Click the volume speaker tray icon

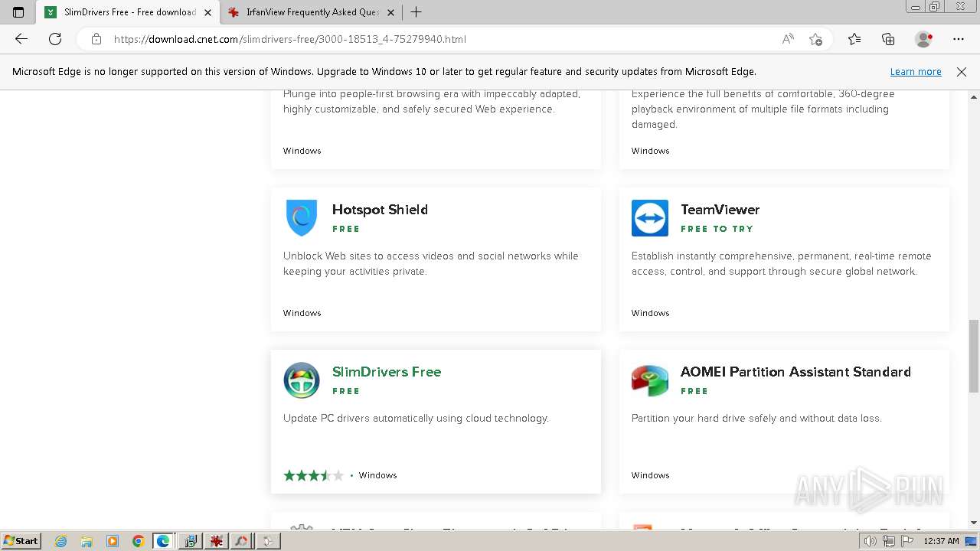click(871, 541)
